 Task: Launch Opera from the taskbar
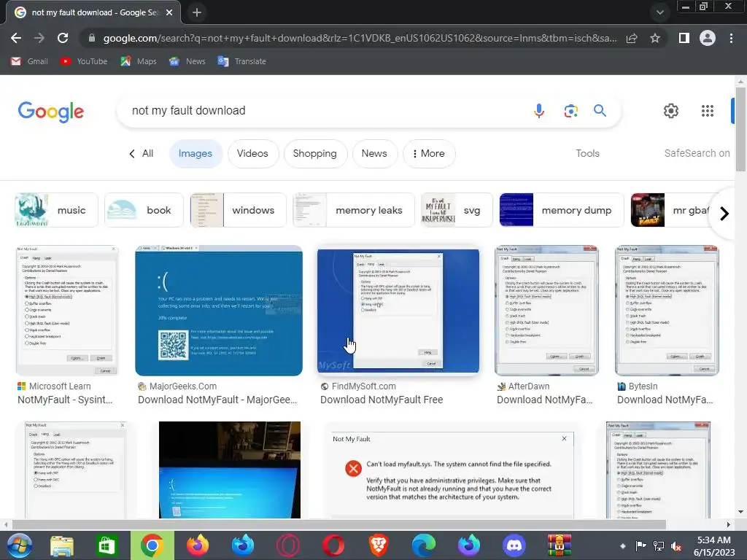pos(333,545)
